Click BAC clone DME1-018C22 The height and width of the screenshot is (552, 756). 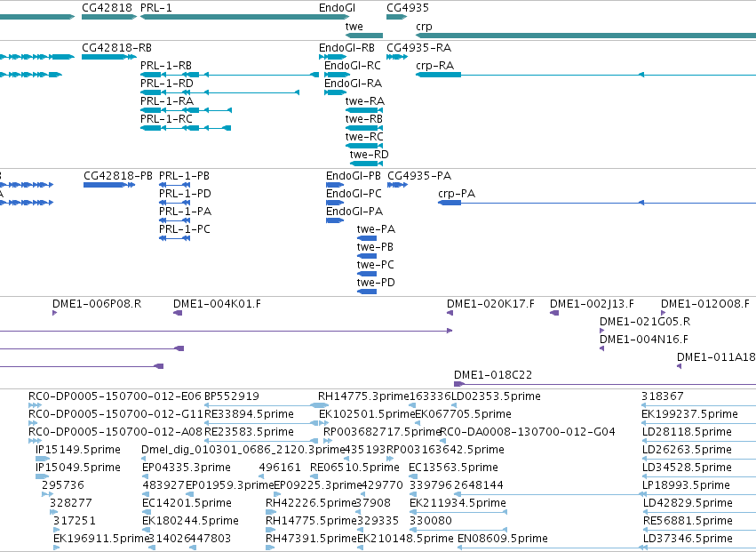[605, 384]
